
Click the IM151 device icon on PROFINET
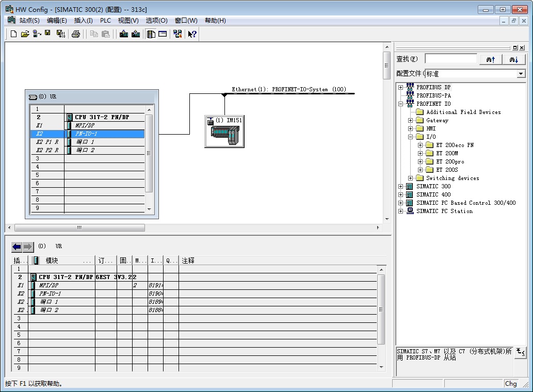coord(224,134)
